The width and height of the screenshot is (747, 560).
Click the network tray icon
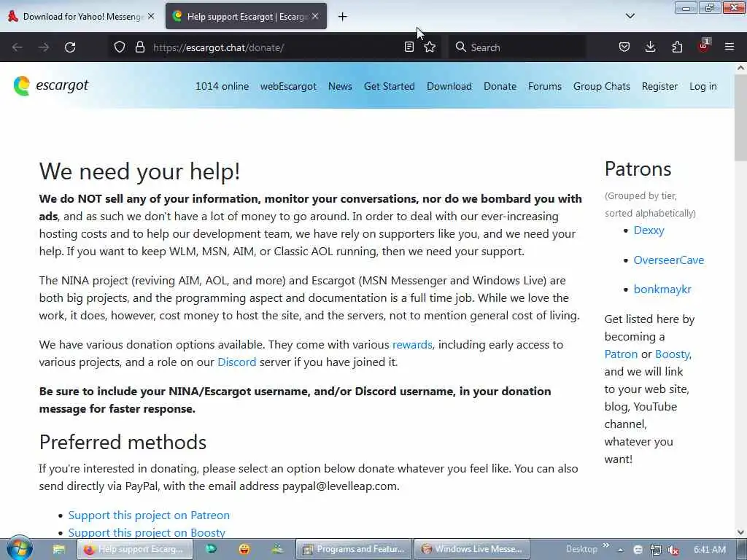[656, 550]
